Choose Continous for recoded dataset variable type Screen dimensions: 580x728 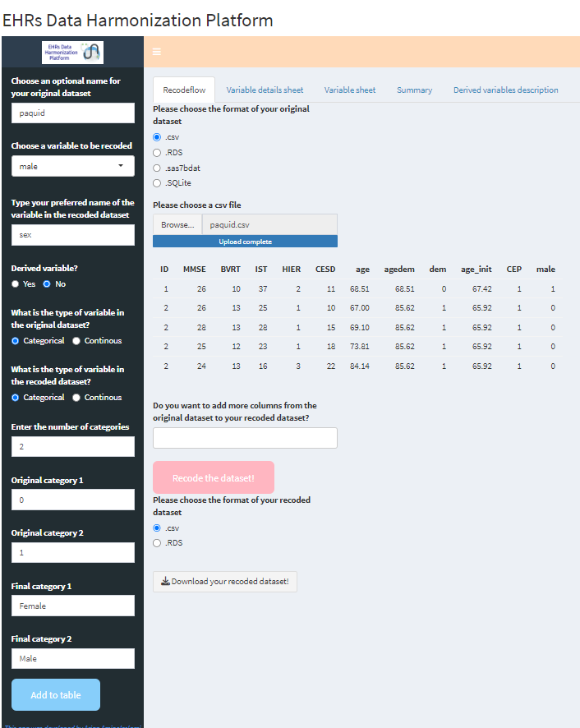click(x=76, y=398)
